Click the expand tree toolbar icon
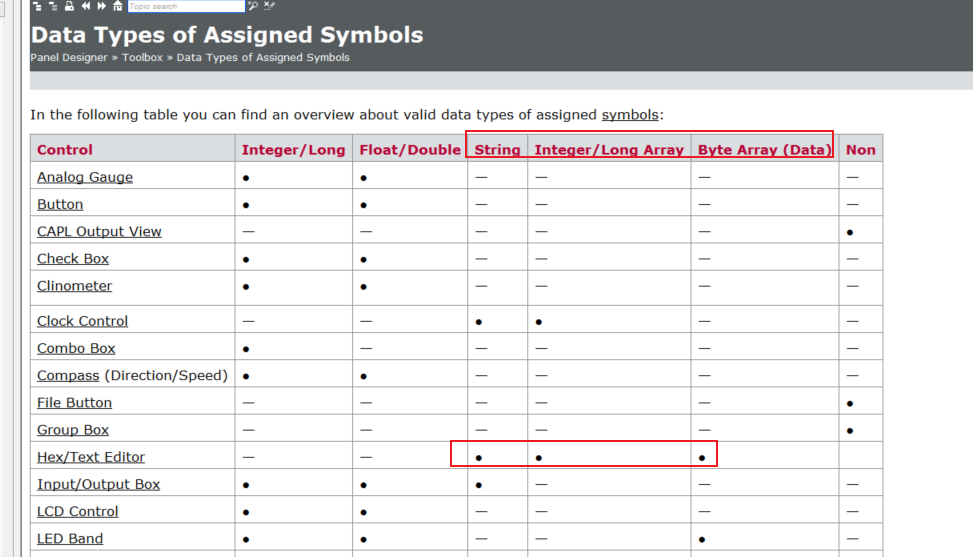This screenshot has height=557, width=973. click(37, 6)
